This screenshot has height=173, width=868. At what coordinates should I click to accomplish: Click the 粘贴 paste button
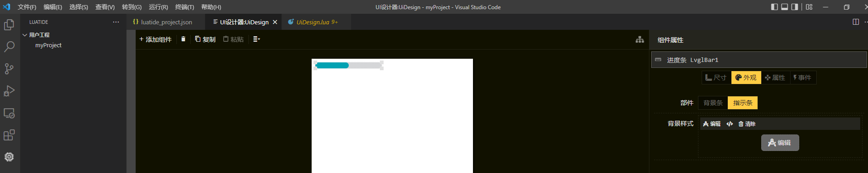click(233, 39)
